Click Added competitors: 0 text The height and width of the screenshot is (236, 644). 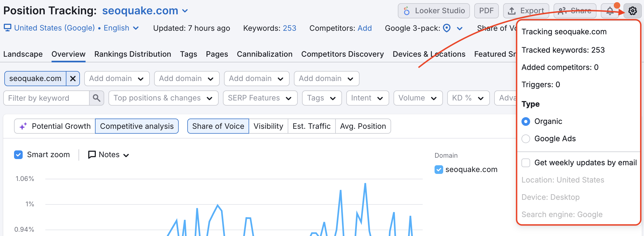click(560, 67)
